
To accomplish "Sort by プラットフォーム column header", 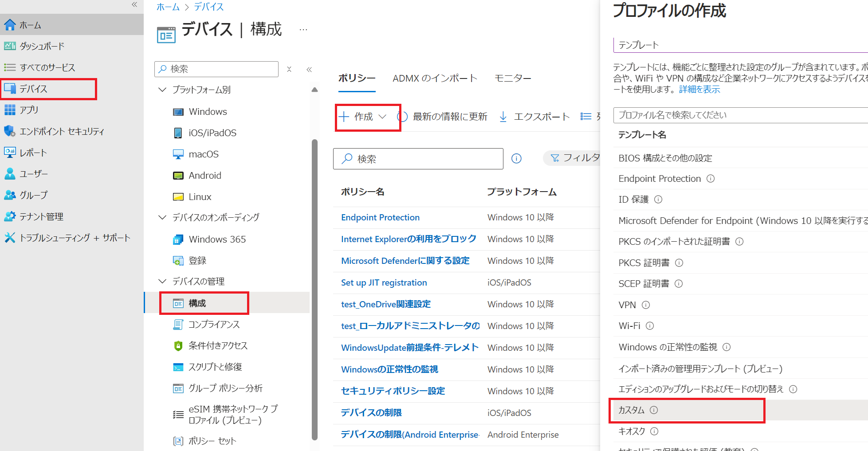I will (x=522, y=192).
